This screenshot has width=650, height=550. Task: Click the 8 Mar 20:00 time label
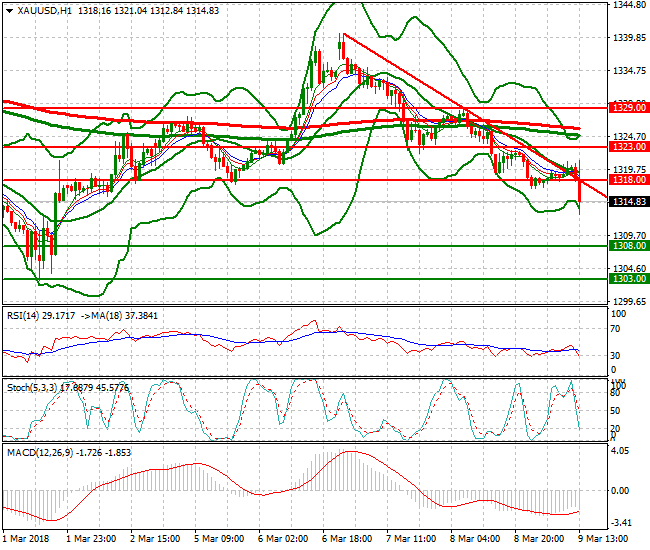point(539,539)
